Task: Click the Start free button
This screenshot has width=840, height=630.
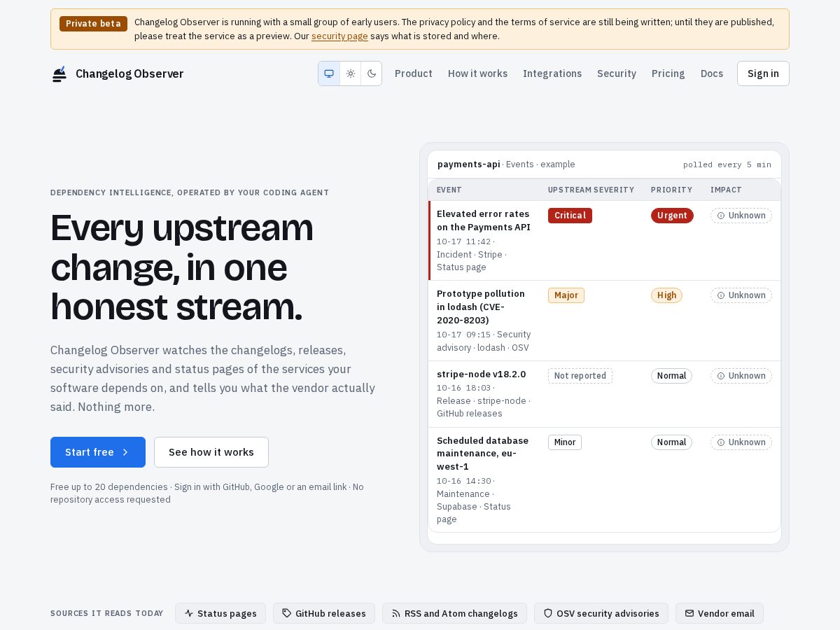Action: (98, 452)
